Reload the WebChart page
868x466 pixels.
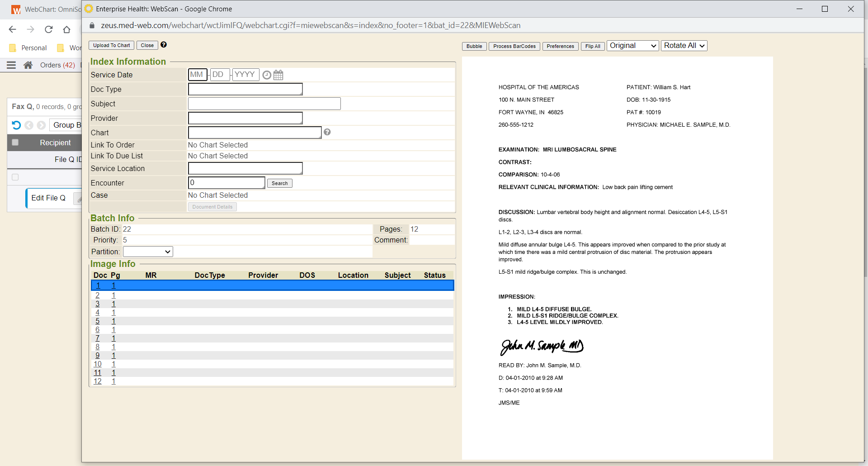tap(48, 29)
